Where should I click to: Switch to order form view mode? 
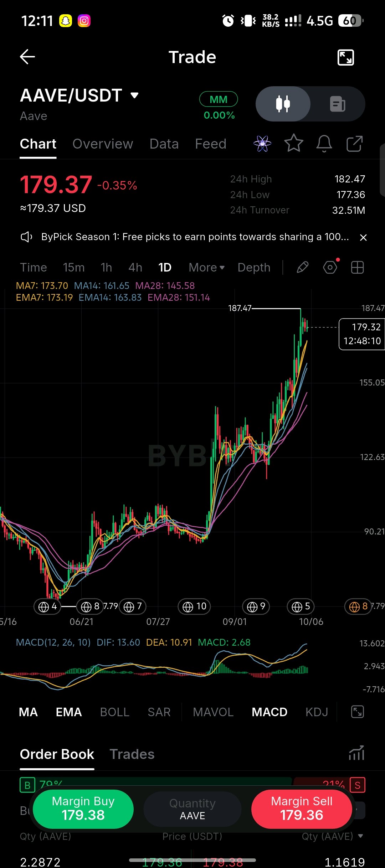338,104
